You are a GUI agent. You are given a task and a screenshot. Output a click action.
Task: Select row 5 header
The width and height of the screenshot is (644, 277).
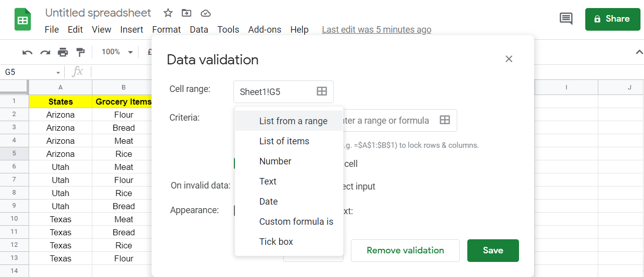pos(14,154)
